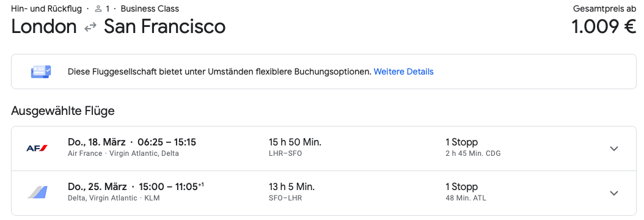Click the 48 Min. ATL stopover text

[466, 198]
